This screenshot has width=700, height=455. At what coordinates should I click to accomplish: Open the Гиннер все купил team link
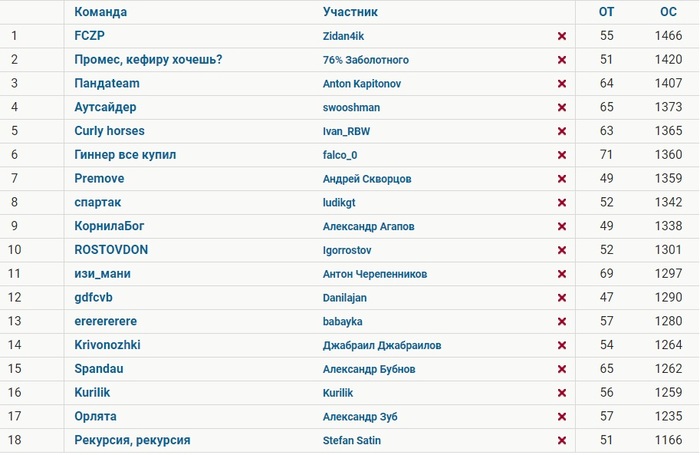click(x=125, y=154)
